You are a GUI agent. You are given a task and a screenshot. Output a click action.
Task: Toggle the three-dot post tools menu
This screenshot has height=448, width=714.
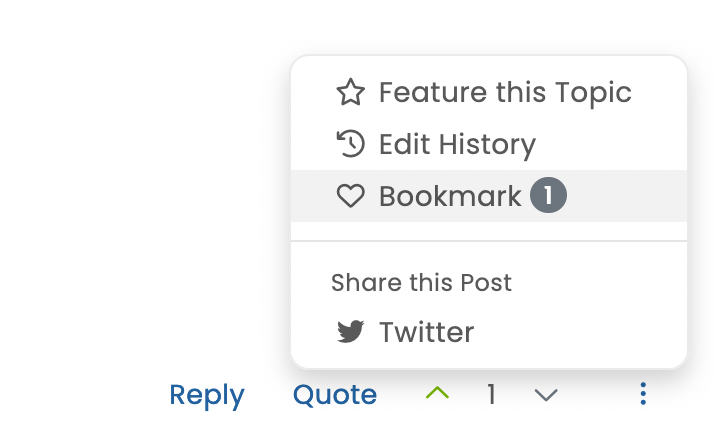coord(643,394)
